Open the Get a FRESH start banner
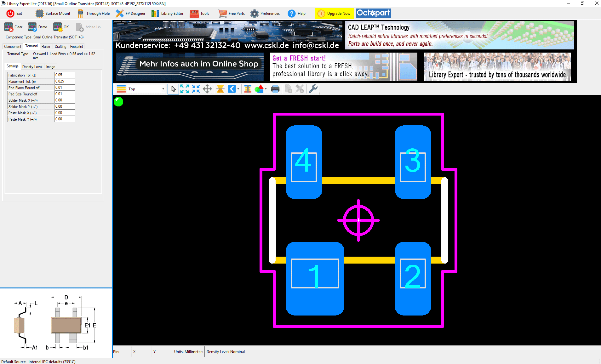 click(x=344, y=67)
